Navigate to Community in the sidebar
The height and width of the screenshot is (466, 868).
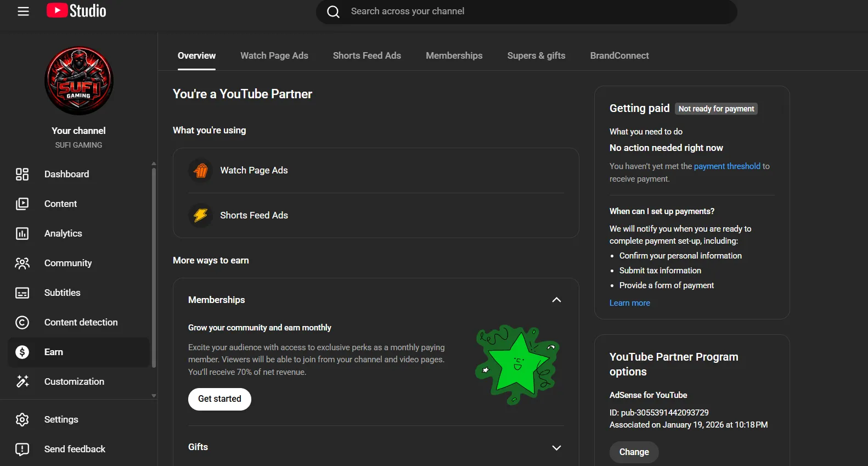pos(79,263)
